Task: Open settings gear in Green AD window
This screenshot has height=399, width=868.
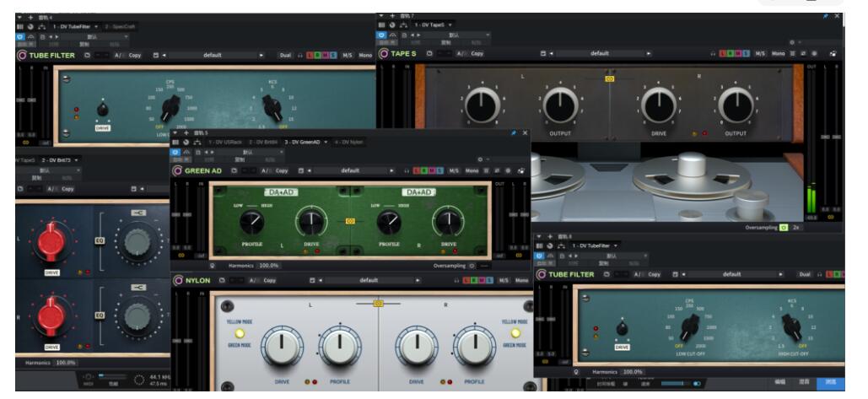Action: [480, 159]
